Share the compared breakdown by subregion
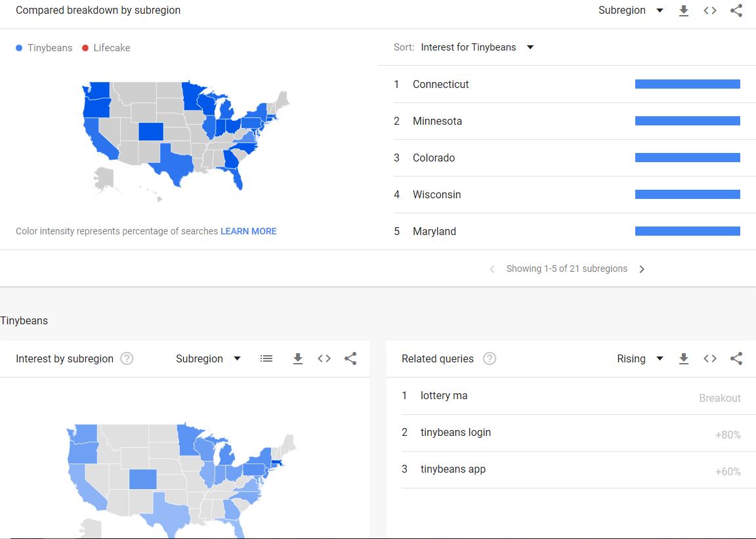This screenshot has height=539, width=756. (736, 11)
